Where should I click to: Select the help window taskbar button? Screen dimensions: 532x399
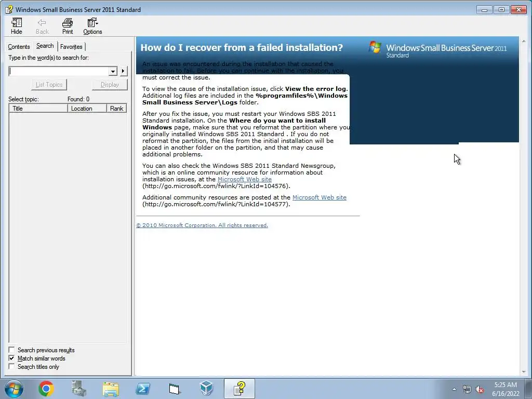[240, 389]
